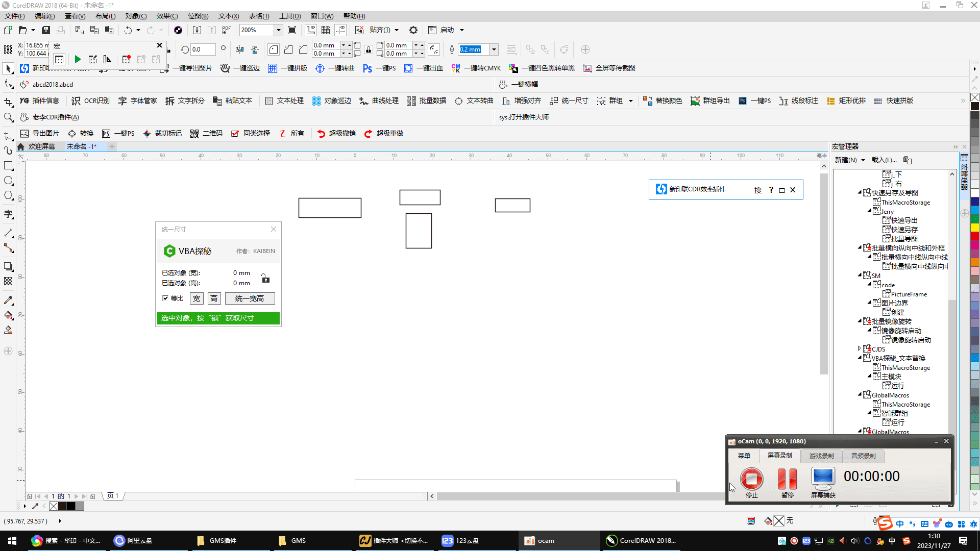Open the 启动 launch dropdown
Screen dimensions: 980x551
click(x=462, y=30)
